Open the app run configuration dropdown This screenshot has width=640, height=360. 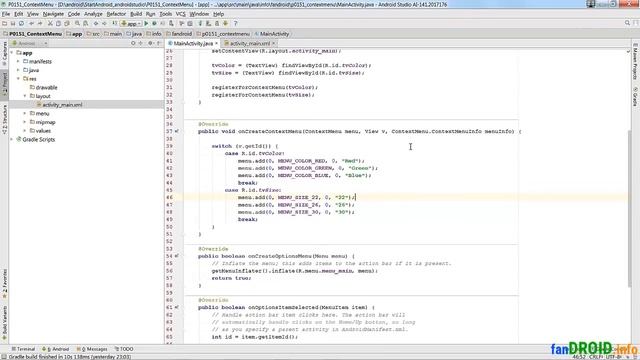(131, 24)
